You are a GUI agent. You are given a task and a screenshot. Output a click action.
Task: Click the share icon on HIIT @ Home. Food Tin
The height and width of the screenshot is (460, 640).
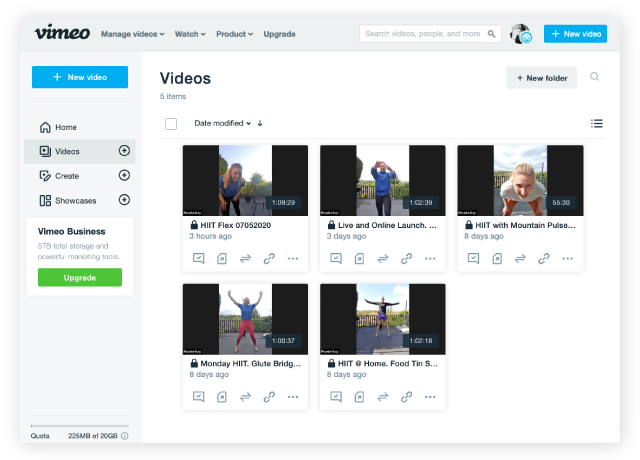pos(359,397)
